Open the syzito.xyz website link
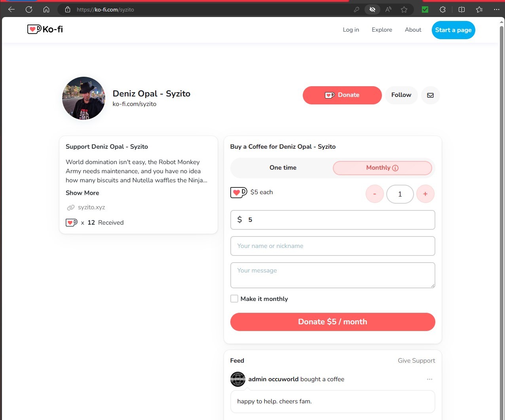The width and height of the screenshot is (505, 420). tap(91, 207)
